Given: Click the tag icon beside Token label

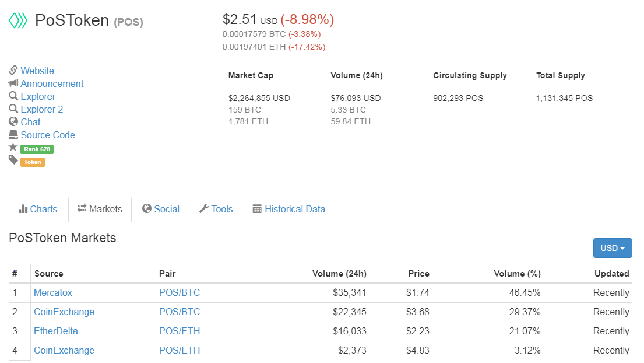Looking at the screenshot, I should click(13, 160).
